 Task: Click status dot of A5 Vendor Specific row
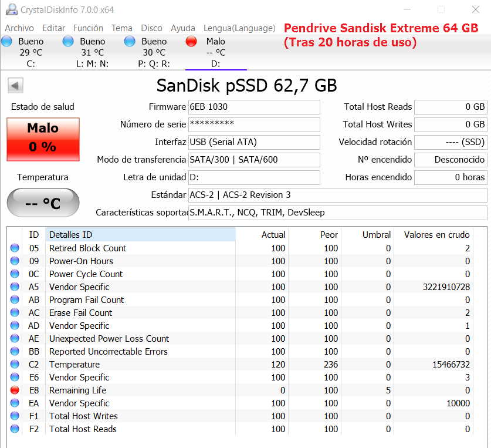click(15, 287)
